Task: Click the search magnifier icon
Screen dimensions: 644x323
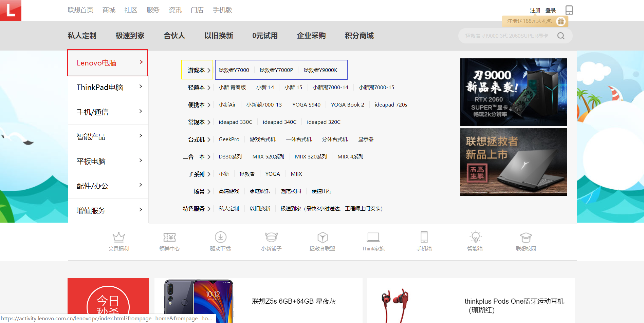Action: coord(561,36)
